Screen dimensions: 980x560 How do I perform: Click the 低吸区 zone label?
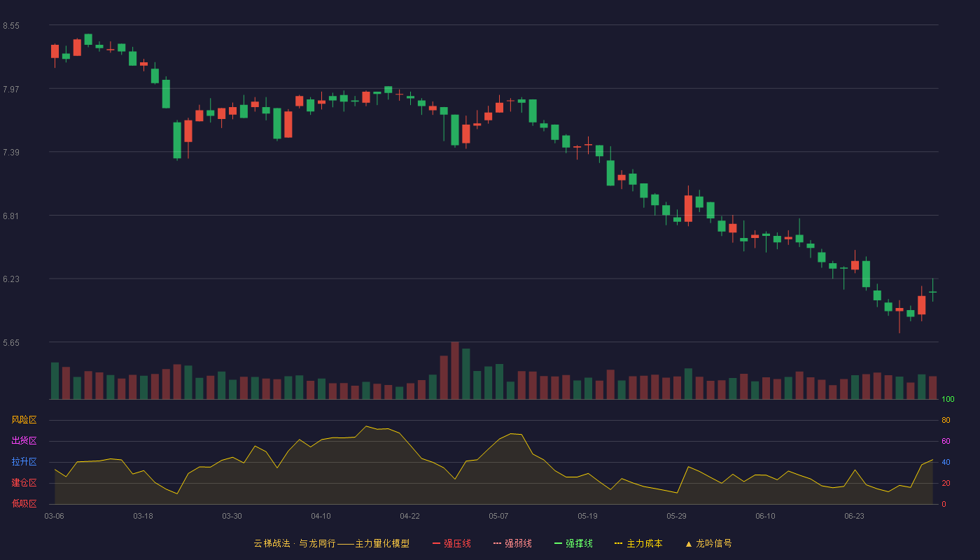[x=24, y=504]
